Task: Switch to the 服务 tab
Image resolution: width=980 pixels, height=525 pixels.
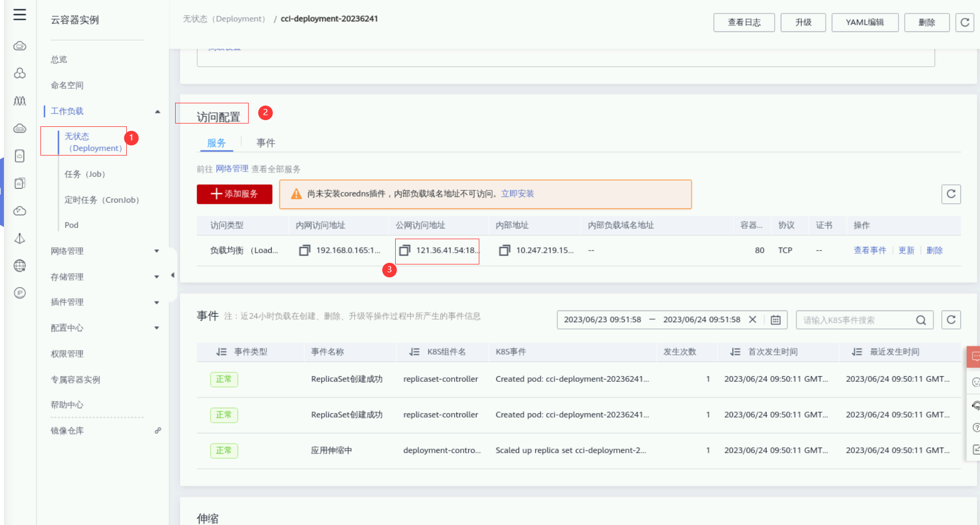Action: tap(217, 143)
